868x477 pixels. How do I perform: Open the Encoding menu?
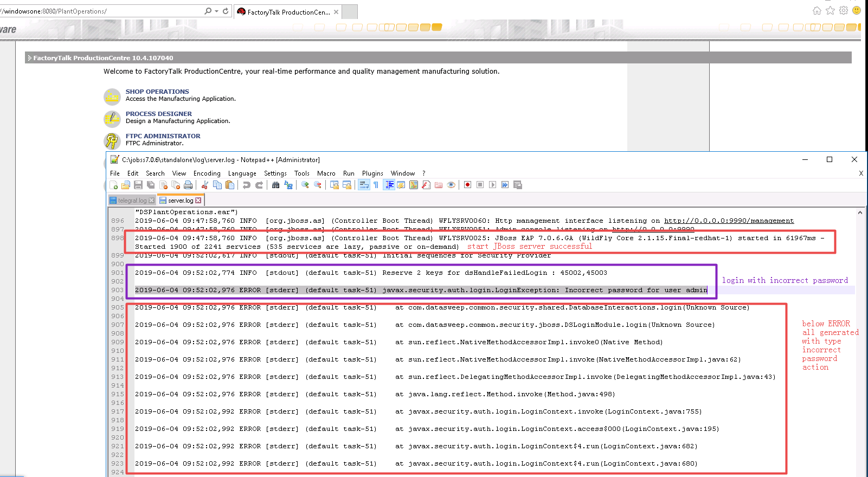pos(207,173)
